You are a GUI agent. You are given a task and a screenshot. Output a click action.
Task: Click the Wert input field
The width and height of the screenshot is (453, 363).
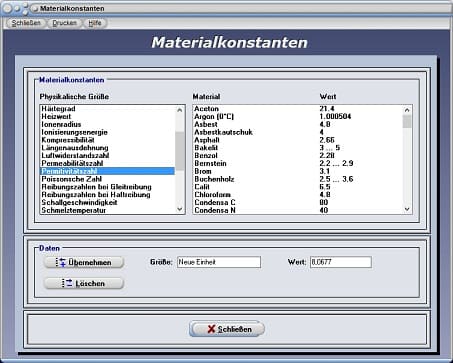coord(341,262)
